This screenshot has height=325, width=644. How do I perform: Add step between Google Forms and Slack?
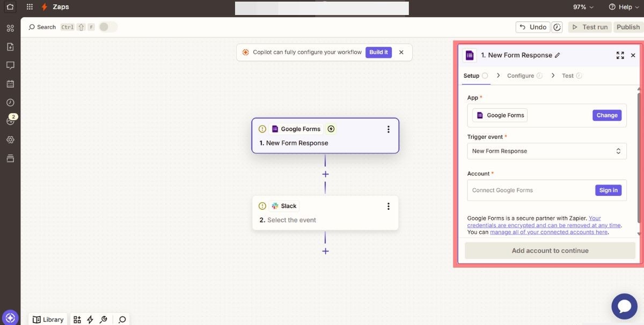(x=325, y=174)
